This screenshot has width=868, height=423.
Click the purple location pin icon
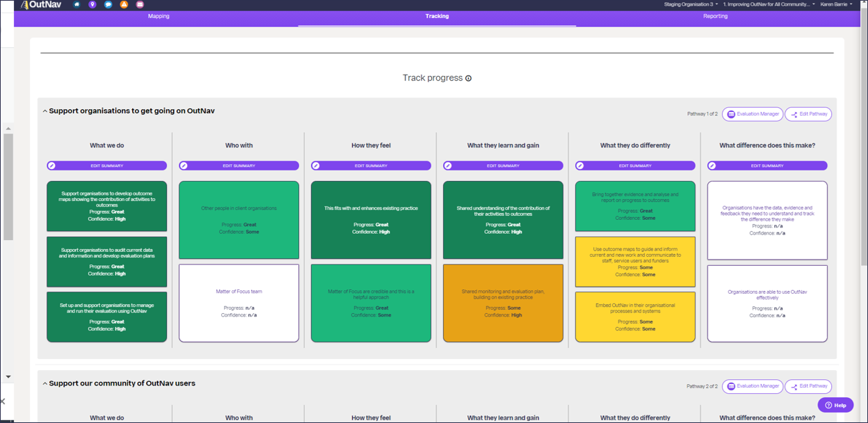click(x=93, y=5)
